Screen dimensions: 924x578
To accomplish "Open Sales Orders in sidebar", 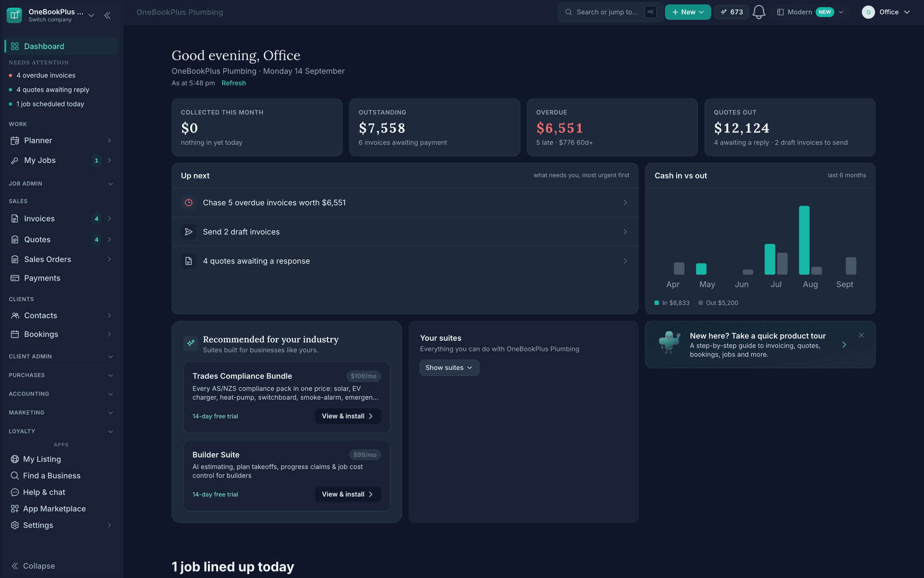I will (61, 259).
